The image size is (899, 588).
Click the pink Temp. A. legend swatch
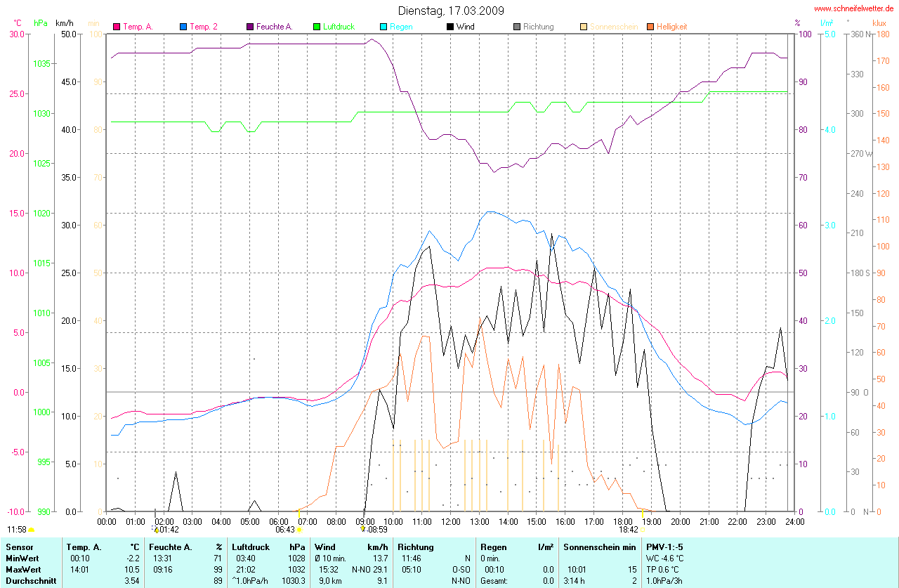coord(117,27)
